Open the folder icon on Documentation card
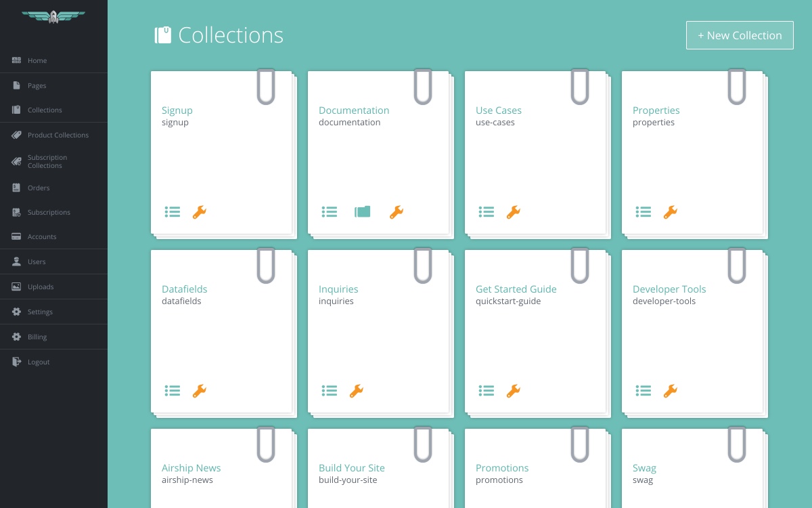This screenshot has height=508, width=812. (x=363, y=212)
